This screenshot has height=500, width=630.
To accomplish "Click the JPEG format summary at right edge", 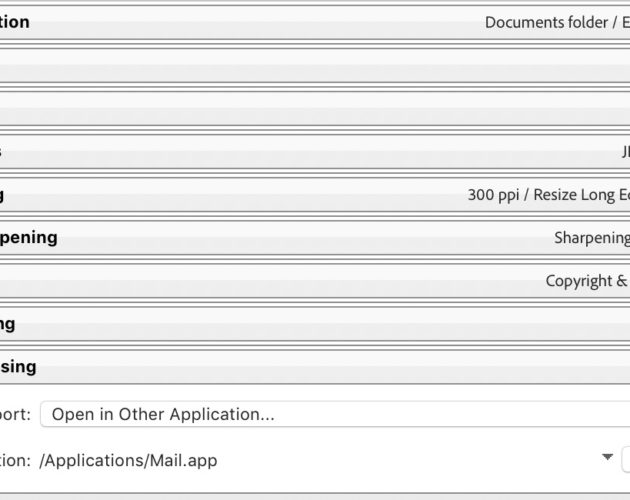I will (x=626, y=152).
